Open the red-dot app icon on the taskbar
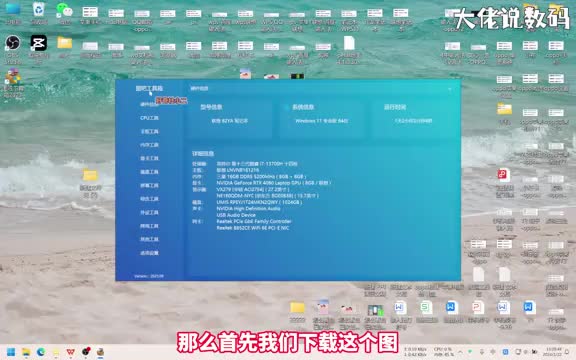Screen dimensions: 576x360 [86, 352]
